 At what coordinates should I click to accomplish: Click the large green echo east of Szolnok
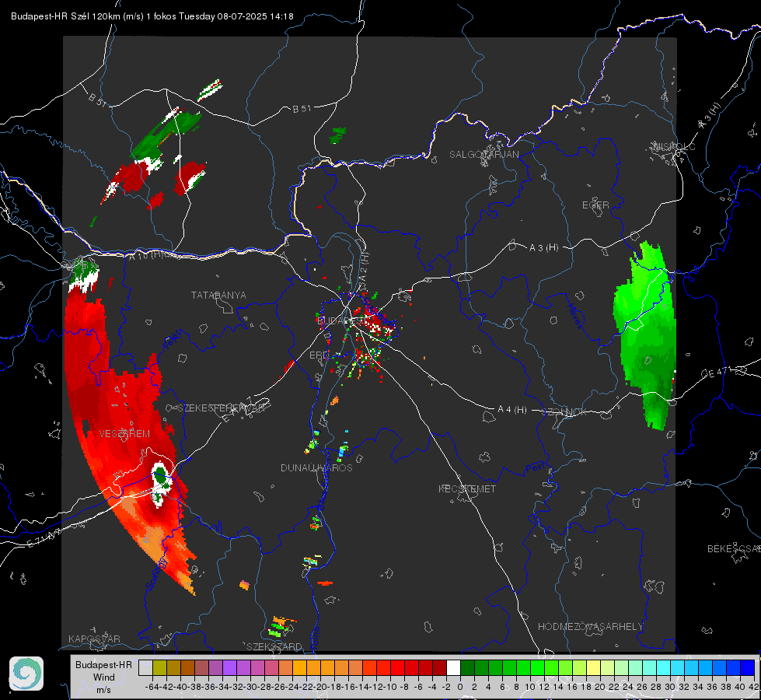click(x=647, y=335)
